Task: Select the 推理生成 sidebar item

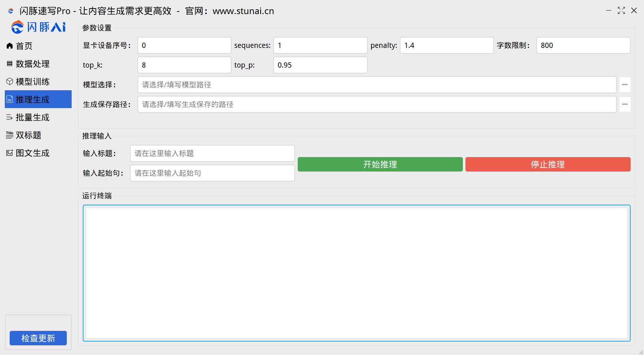Action: pos(38,99)
